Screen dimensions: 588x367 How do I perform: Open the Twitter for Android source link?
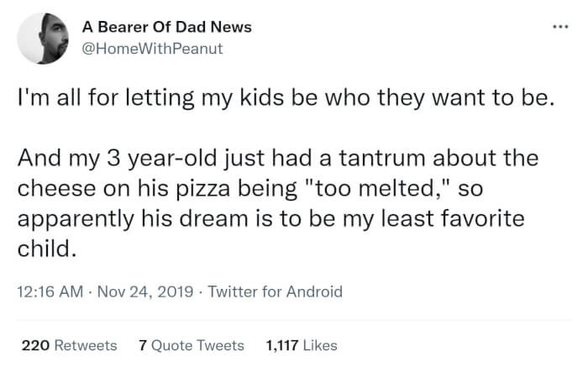point(275,291)
